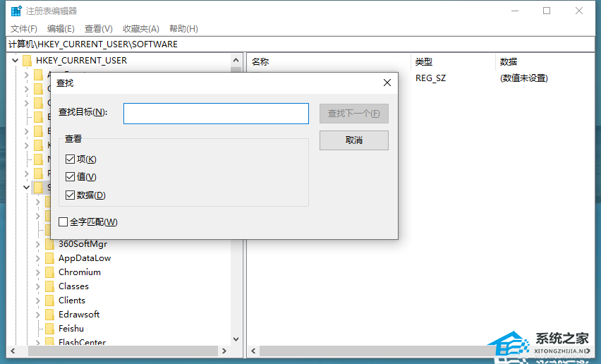Open the 文件(F) menu
Viewport: 601px width, 364px height.
pyautogui.click(x=24, y=29)
